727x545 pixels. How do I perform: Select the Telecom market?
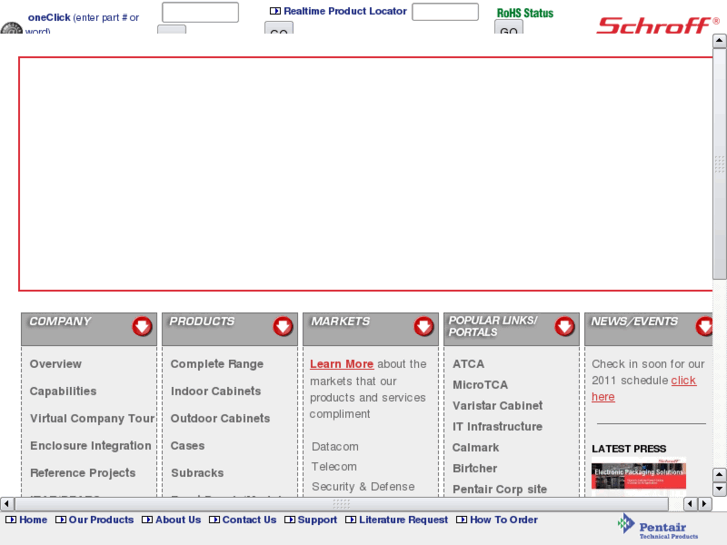tap(334, 467)
